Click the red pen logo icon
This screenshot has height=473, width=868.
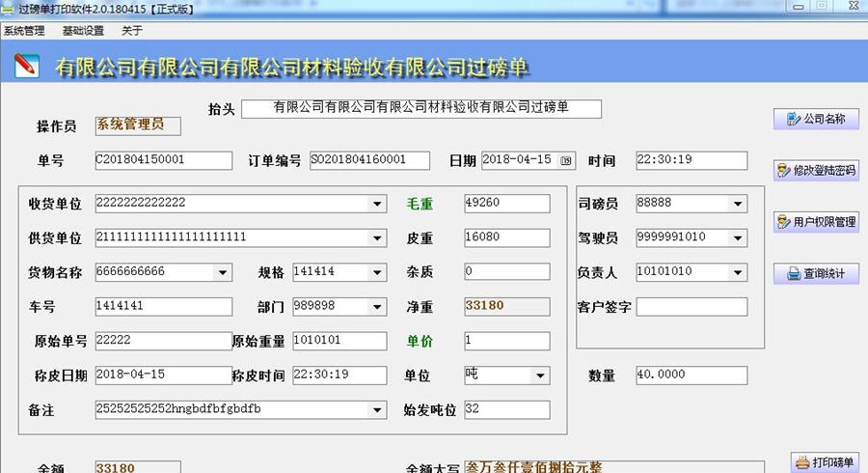(27, 66)
